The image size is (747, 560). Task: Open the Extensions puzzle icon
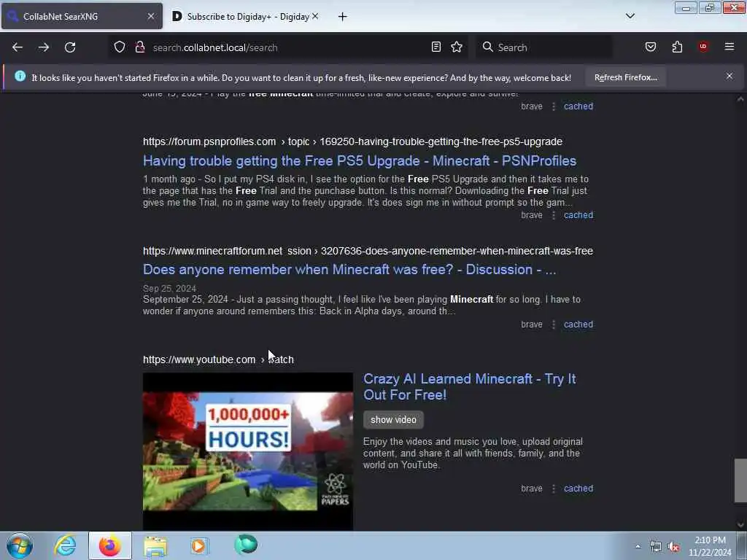(x=677, y=47)
